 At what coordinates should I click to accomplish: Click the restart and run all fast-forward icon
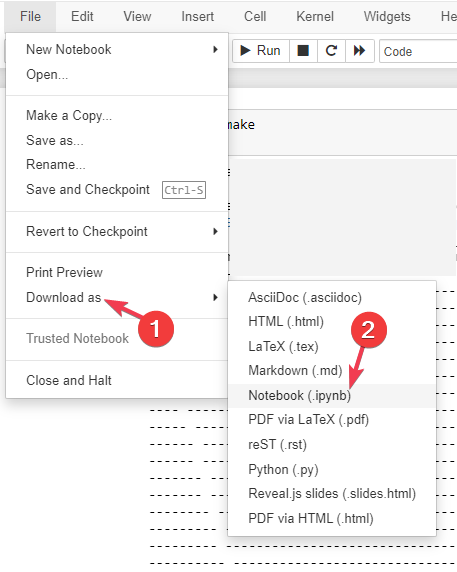pyautogui.click(x=360, y=51)
